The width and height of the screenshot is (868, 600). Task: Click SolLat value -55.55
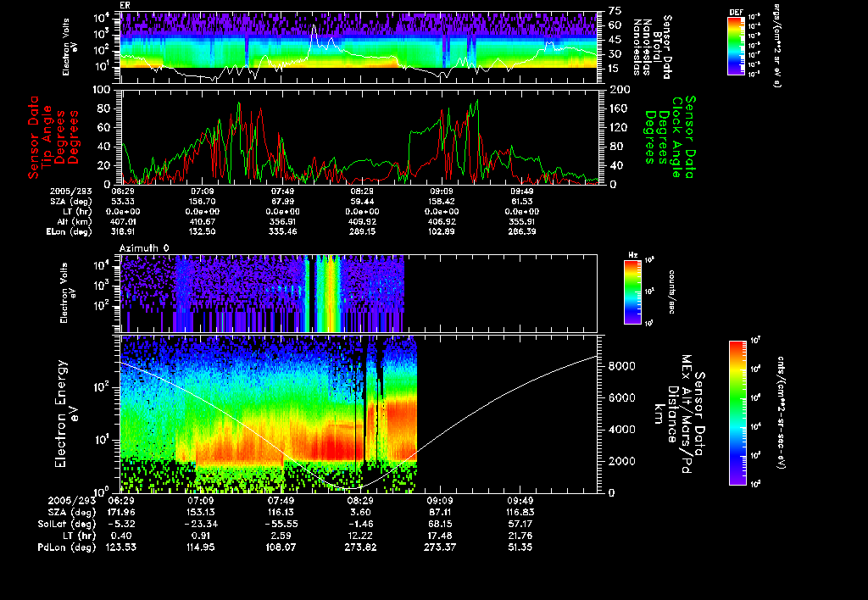tap(281, 524)
